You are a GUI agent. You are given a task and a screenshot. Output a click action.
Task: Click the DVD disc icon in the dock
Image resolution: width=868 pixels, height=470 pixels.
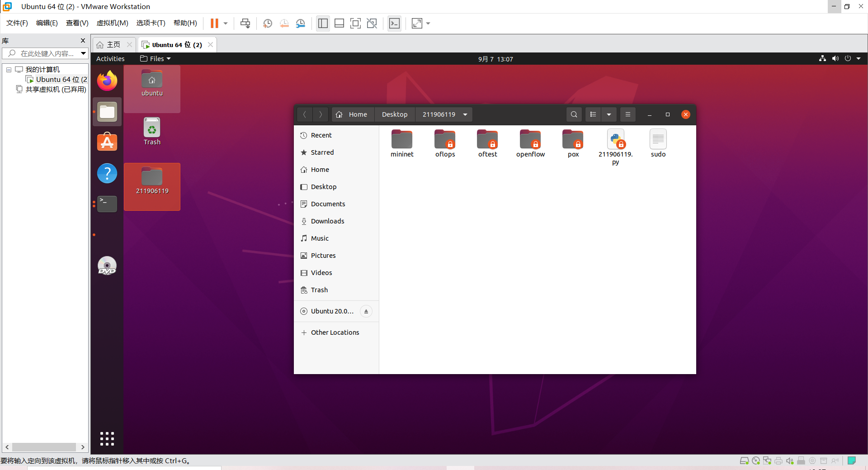click(x=107, y=266)
